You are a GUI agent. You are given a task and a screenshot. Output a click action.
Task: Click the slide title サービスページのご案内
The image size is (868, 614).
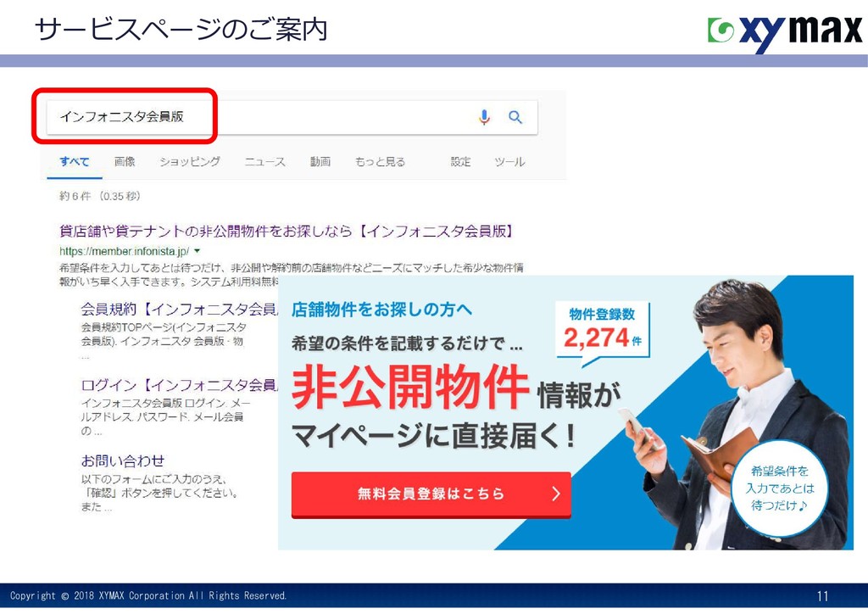[181, 29]
